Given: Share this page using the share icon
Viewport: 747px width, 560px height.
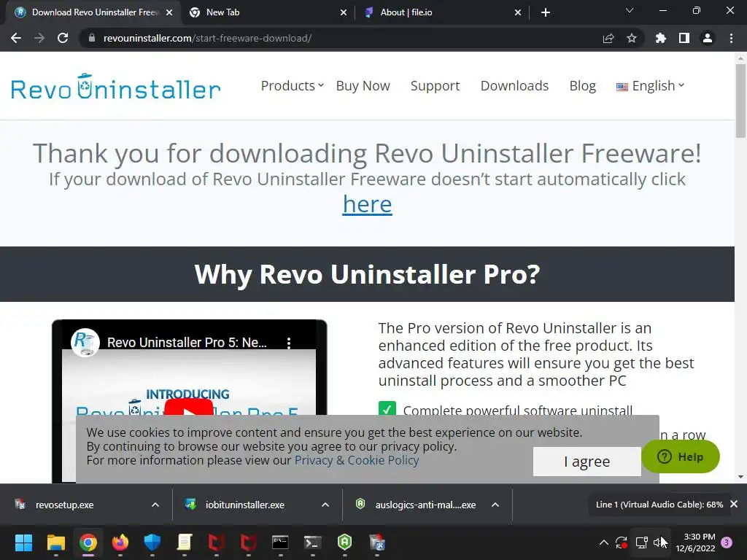Looking at the screenshot, I should [x=608, y=38].
